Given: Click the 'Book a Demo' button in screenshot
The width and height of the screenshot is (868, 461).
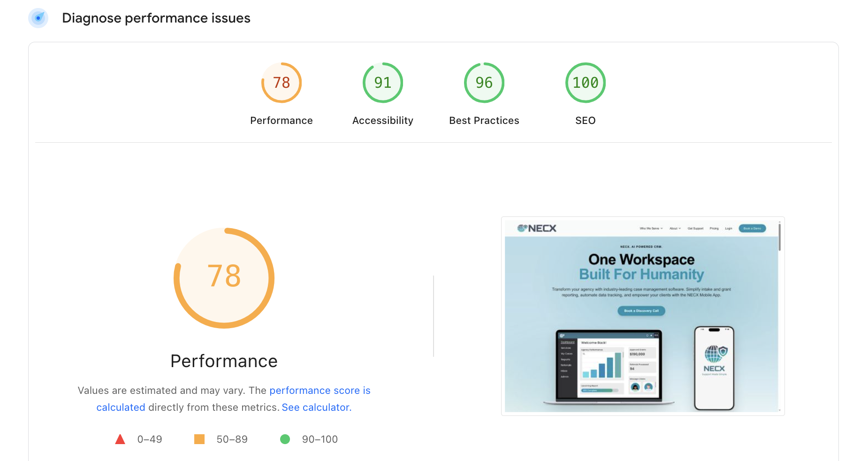Looking at the screenshot, I should [x=752, y=229].
